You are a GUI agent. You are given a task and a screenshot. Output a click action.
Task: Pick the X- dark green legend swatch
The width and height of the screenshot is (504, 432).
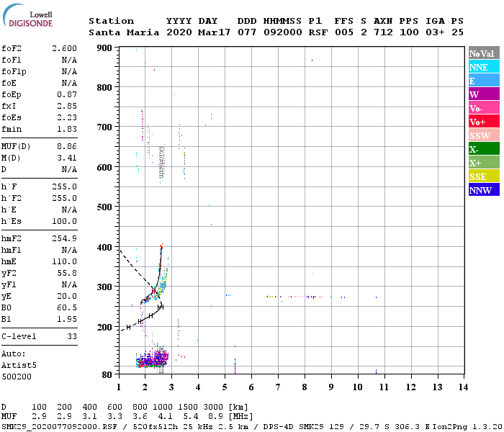point(484,149)
